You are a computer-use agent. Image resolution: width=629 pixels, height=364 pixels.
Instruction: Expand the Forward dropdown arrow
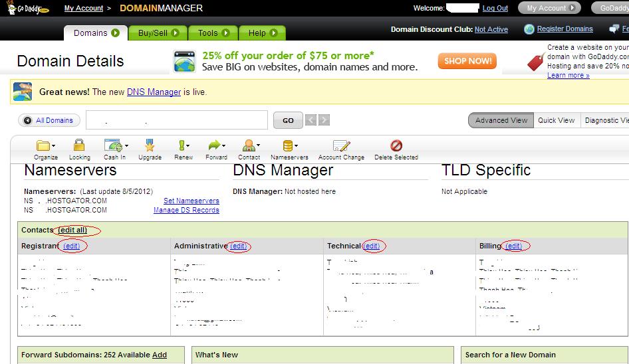(x=223, y=146)
